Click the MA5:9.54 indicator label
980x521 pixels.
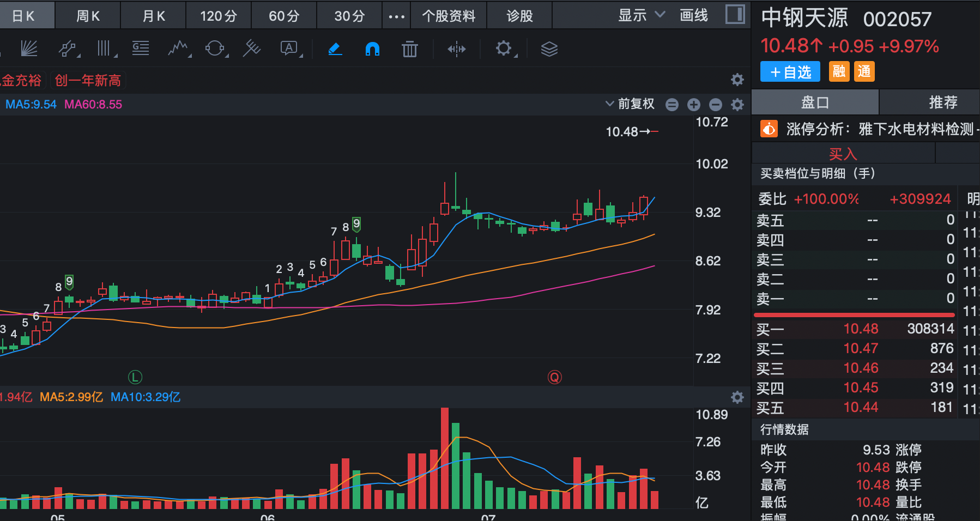pos(31,104)
